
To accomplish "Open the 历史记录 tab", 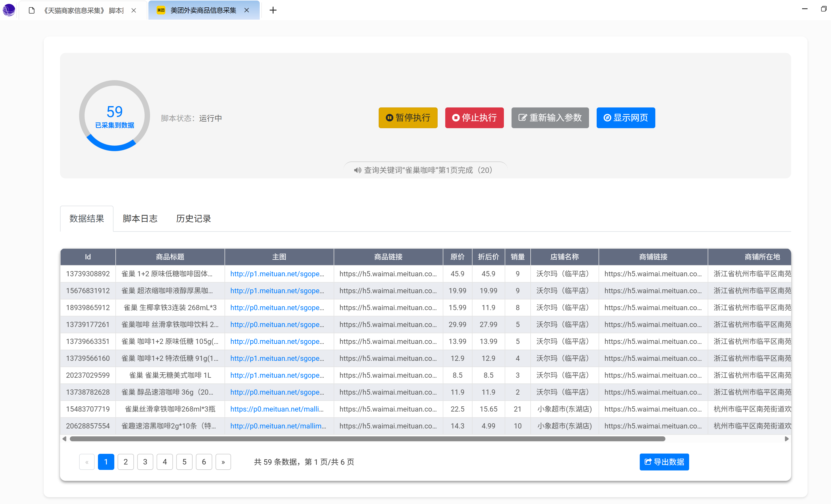I will click(193, 218).
